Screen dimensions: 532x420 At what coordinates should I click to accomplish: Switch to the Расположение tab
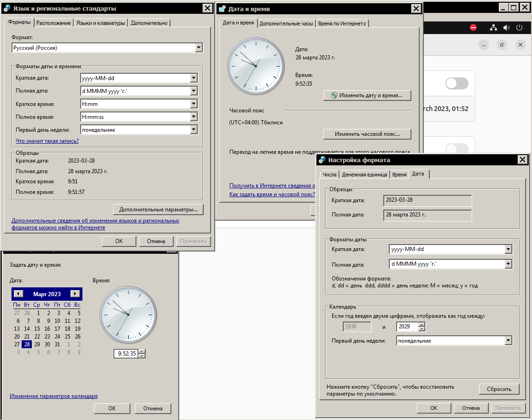pyautogui.click(x=53, y=23)
